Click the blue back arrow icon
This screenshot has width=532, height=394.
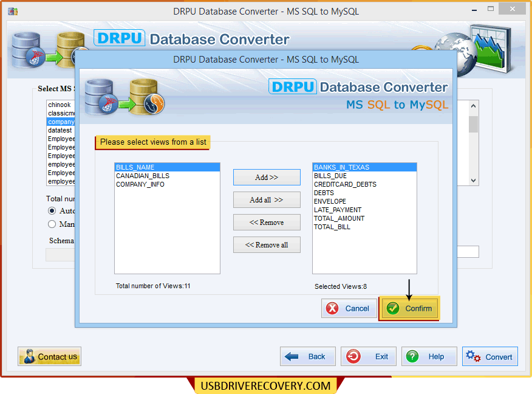(292, 357)
